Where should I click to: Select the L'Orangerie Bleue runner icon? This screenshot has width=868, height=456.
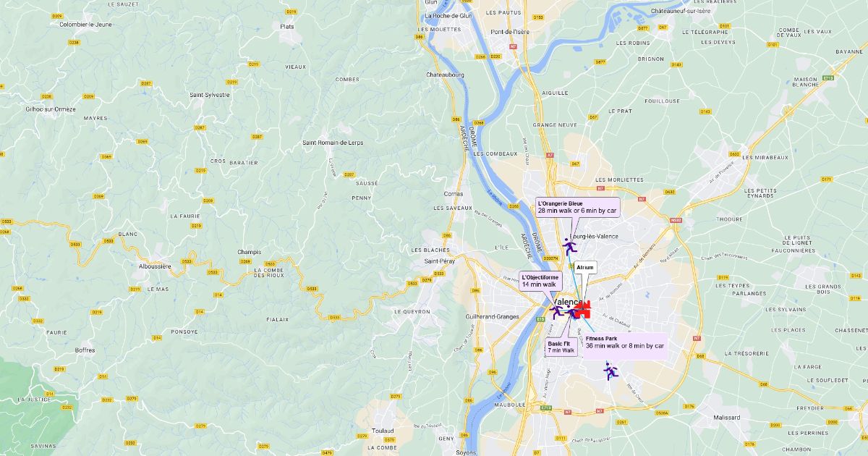[x=570, y=246]
